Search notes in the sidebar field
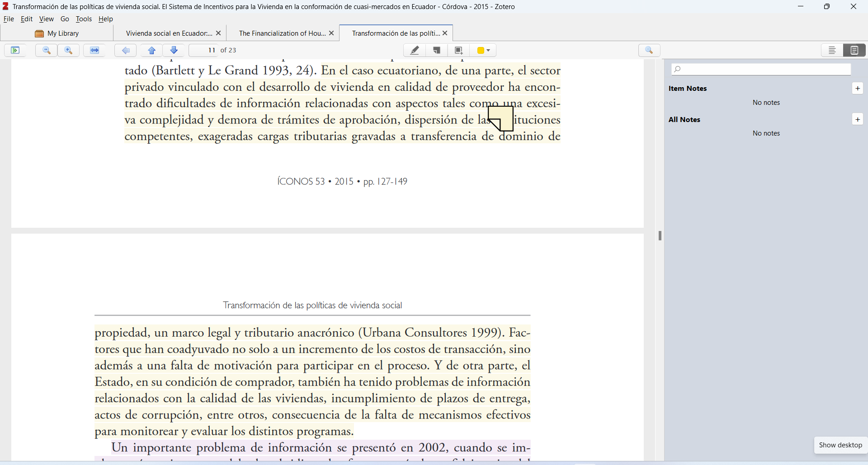Viewport: 868px width, 465px height. [x=761, y=69]
